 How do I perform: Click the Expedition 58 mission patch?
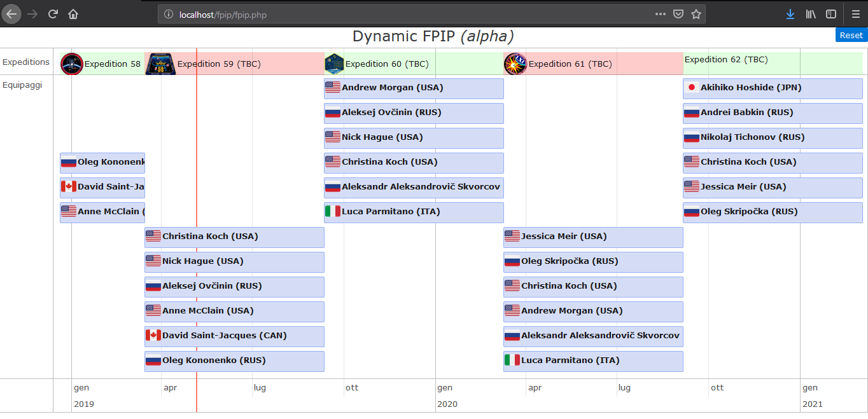[x=72, y=64]
